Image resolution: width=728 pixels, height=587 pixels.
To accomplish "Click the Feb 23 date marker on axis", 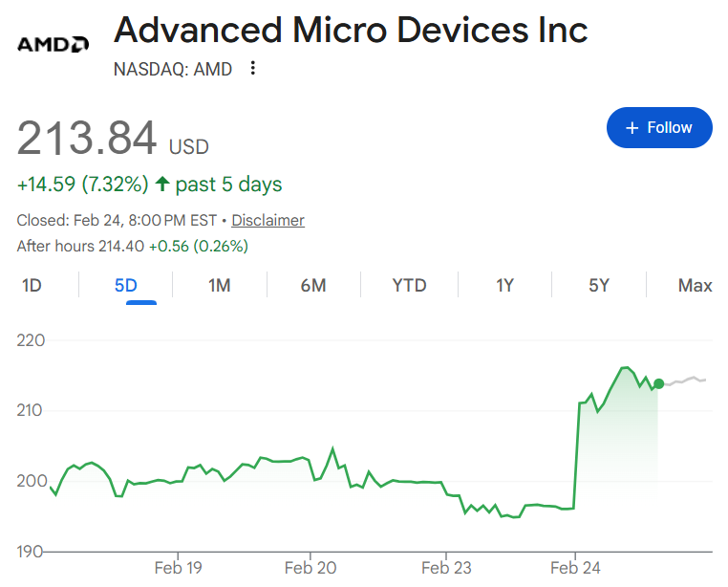I will [446, 568].
